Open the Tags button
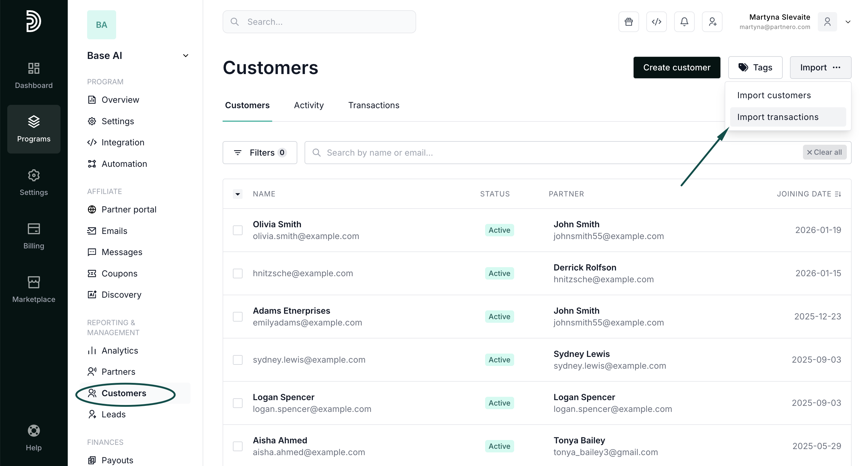 point(755,67)
